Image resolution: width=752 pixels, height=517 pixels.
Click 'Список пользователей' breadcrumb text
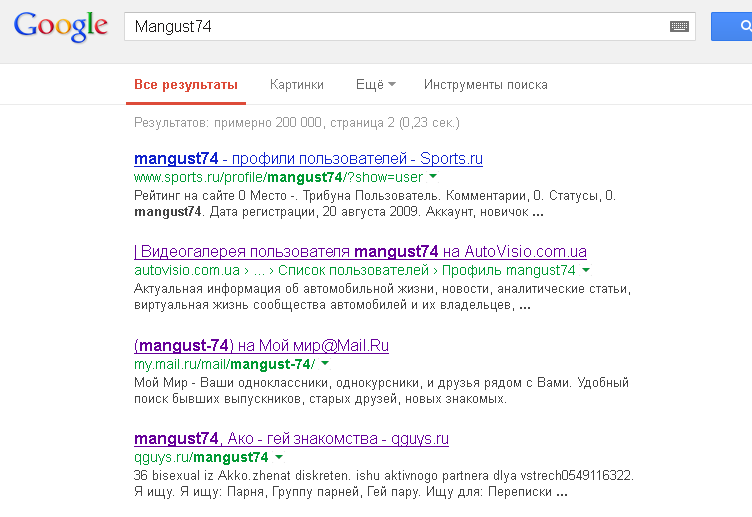pyautogui.click(x=353, y=270)
